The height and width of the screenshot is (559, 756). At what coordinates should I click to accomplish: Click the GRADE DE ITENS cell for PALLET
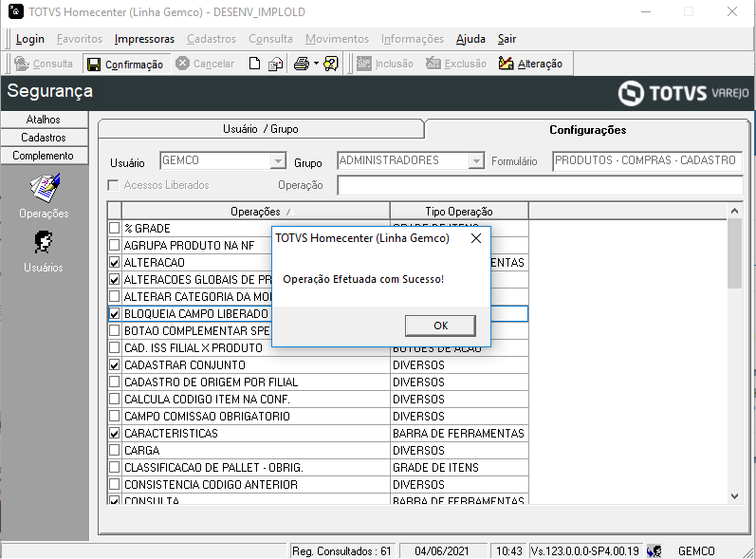(x=459, y=467)
